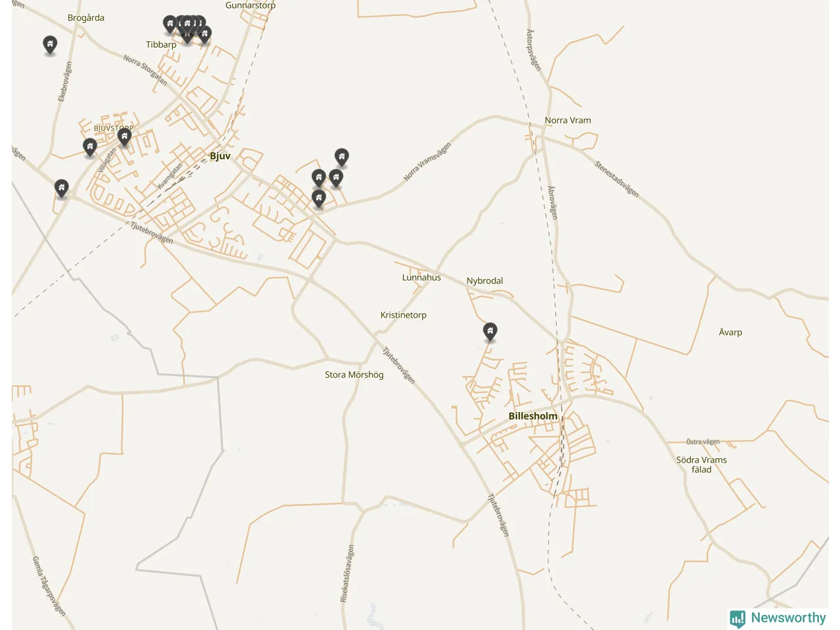Image resolution: width=840 pixels, height=630 pixels.
Task: Click the leftmost marker in Tibbarp cluster
Action: (170, 25)
